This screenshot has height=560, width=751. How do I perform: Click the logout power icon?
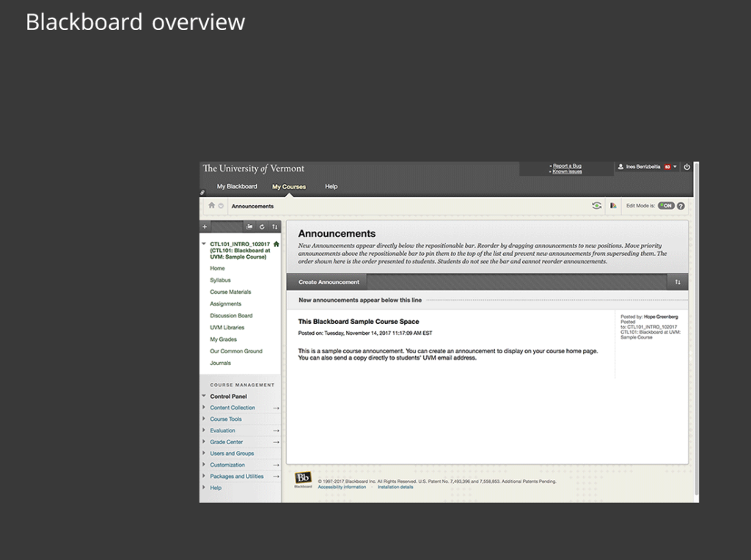[x=686, y=167]
